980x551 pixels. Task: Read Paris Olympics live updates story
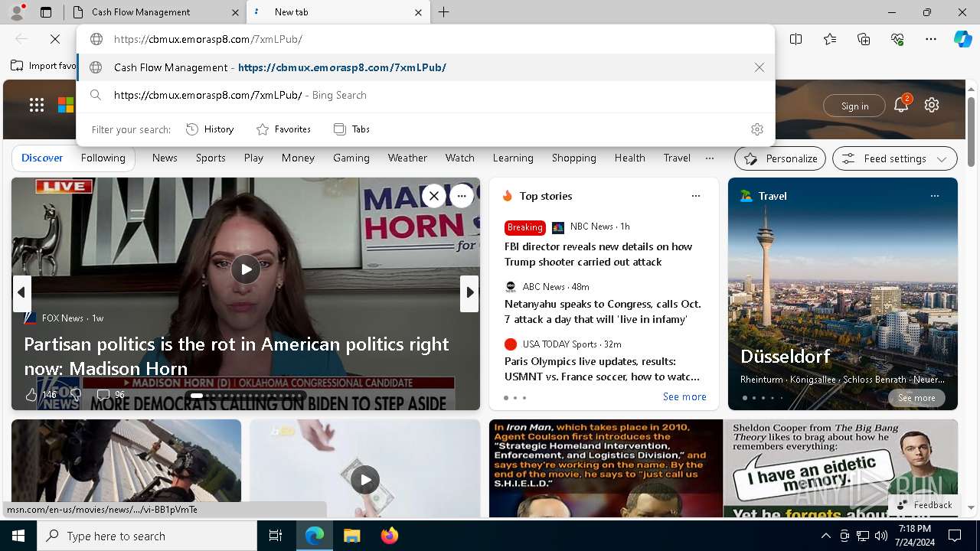(x=602, y=369)
